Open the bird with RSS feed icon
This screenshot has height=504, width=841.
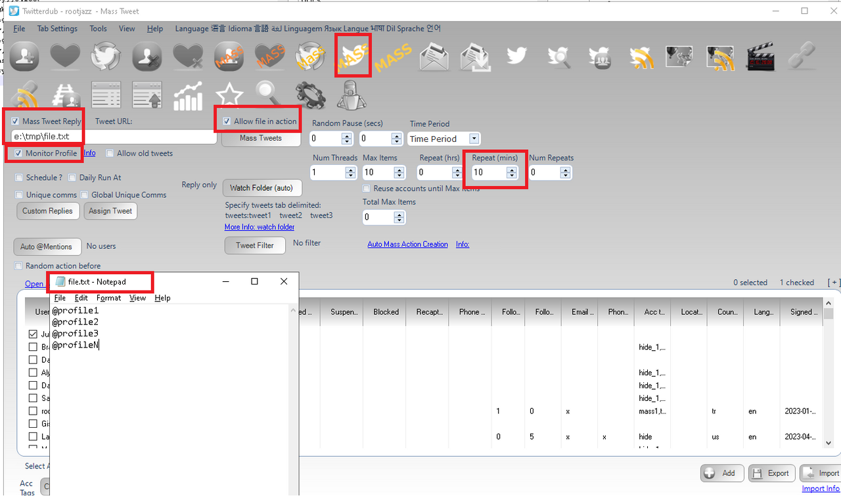tap(641, 57)
